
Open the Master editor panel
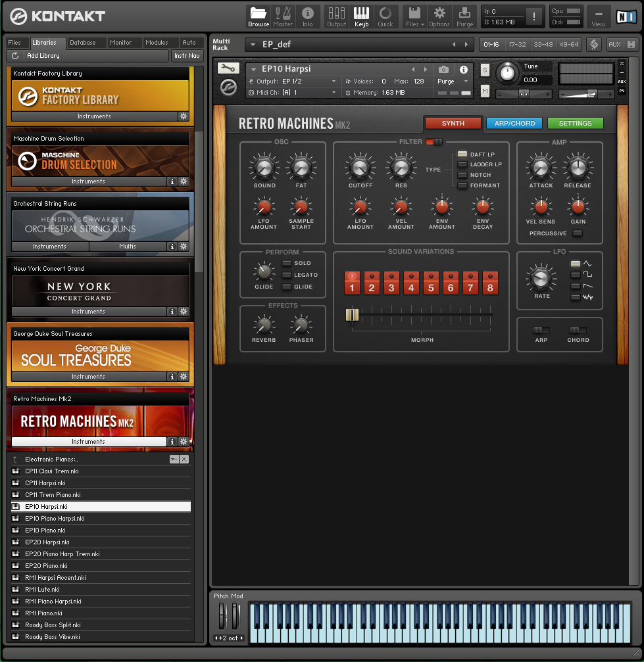tap(283, 17)
